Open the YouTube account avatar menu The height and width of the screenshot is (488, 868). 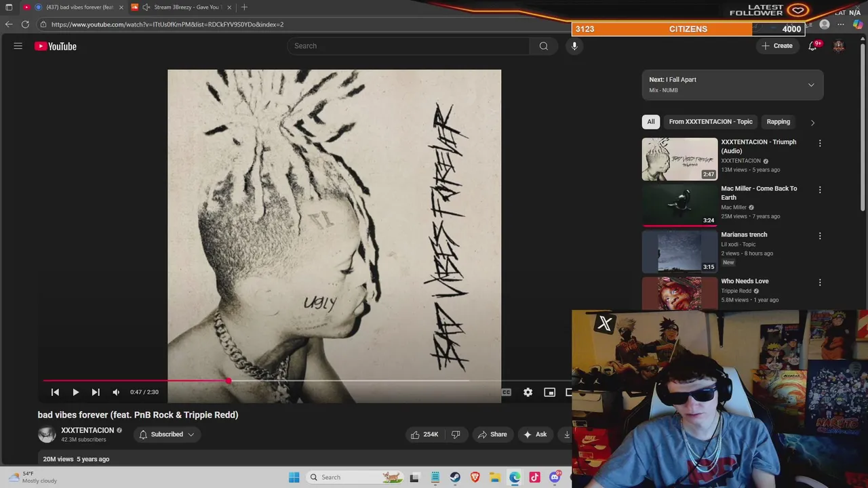(839, 46)
